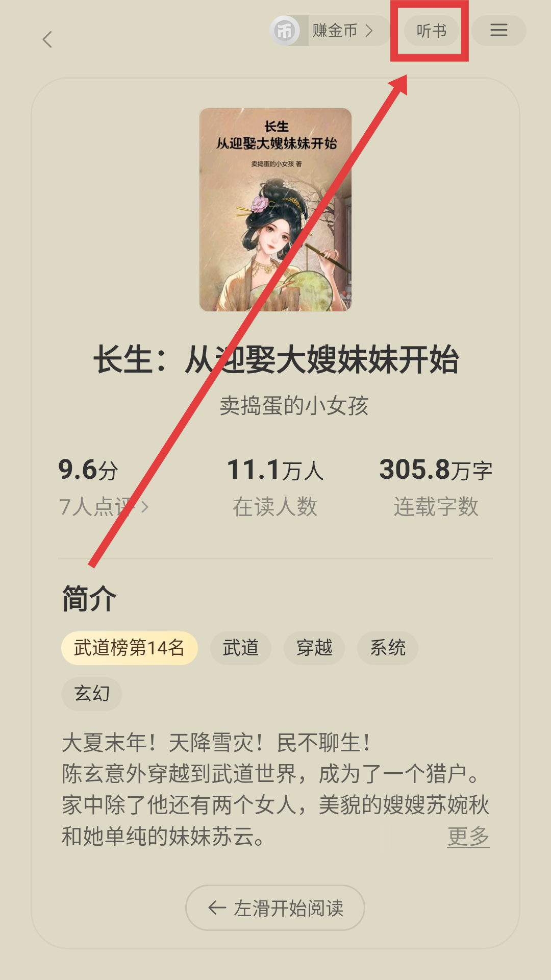
Task: Open author 卖捣蛋的小女孩 page
Action: tap(294, 406)
